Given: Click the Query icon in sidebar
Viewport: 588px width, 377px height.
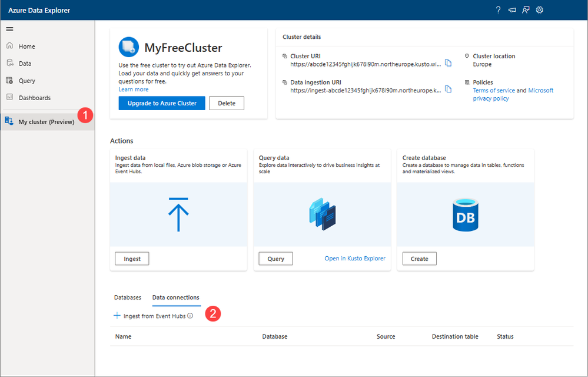Looking at the screenshot, I should coord(10,80).
